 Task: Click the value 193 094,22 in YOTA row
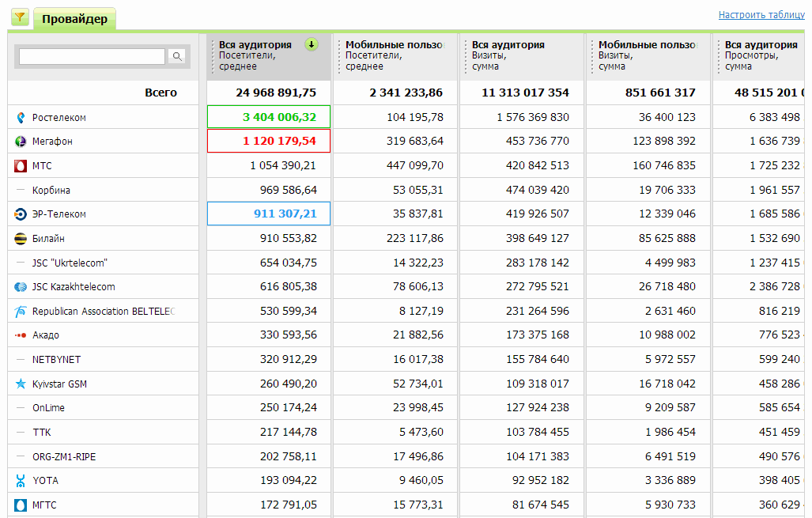pyautogui.click(x=289, y=480)
